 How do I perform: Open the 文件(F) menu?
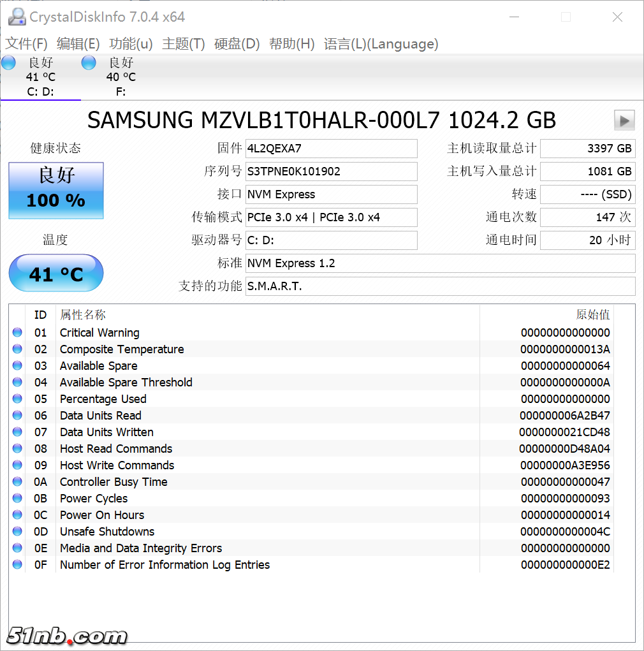point(27,44)
